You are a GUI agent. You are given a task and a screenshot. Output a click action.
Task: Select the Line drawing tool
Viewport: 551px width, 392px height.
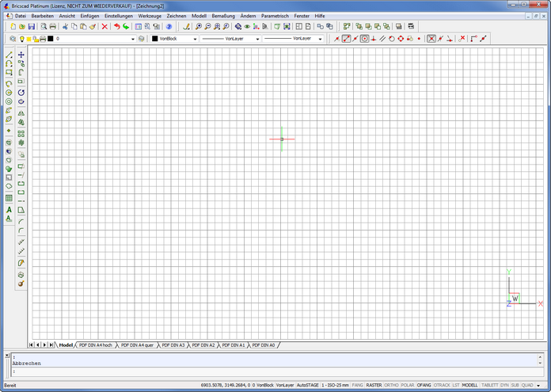[9, 55]
